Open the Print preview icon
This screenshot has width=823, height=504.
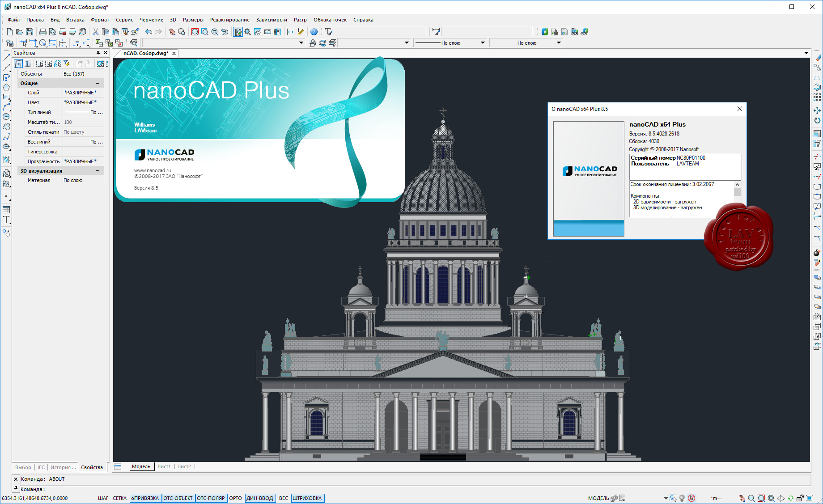click(53, 32)
